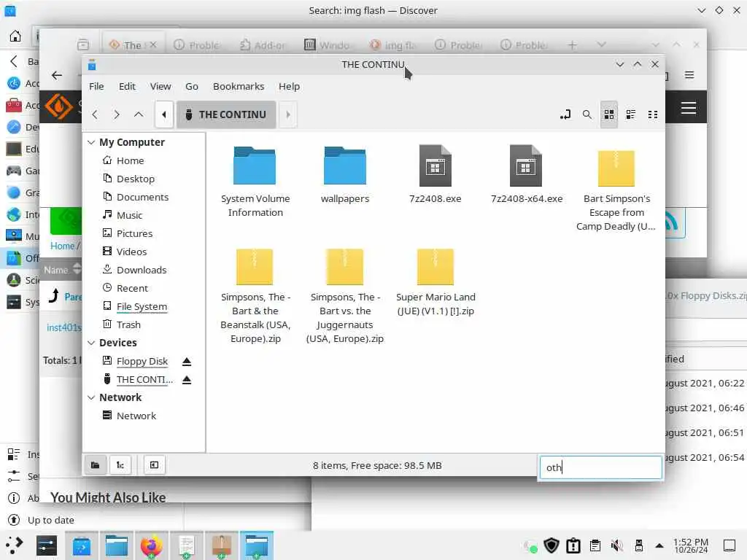Viewport: 747px width, 560px height.
Task: Open the File menu
Action: pyautogui.click(x=96, y=86)
